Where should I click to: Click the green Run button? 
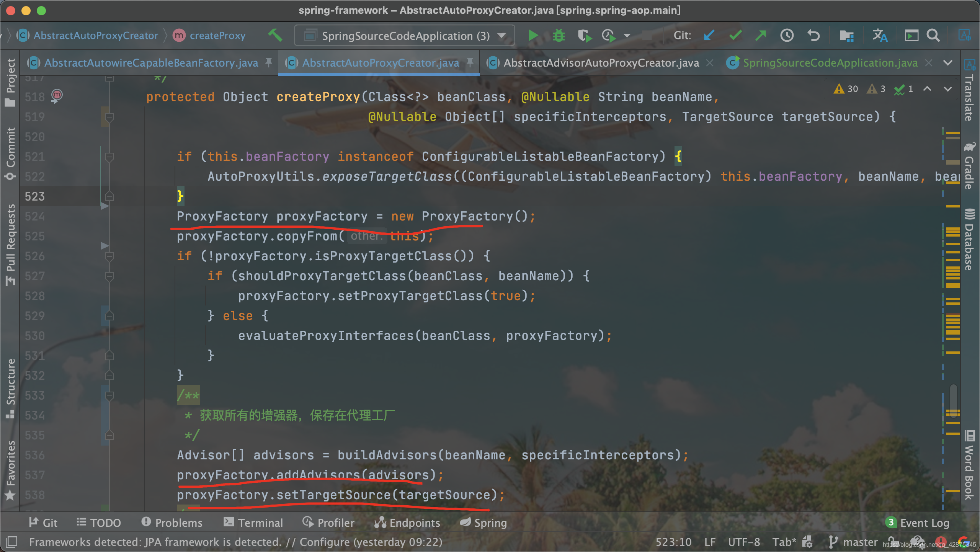point(532,36)
